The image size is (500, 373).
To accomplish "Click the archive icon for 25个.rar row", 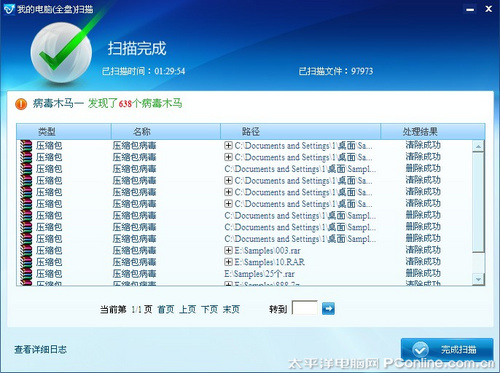I will coord(26,274).
